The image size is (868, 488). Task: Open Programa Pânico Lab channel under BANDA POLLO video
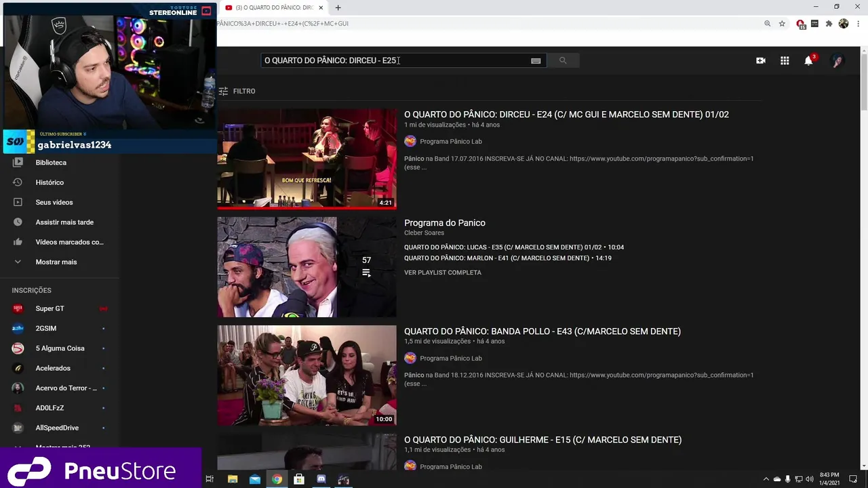[450, 359]
